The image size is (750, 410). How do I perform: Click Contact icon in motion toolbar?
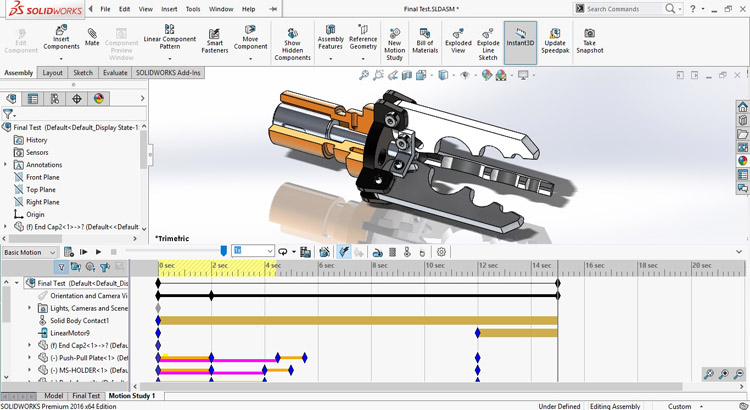point(407,252)
